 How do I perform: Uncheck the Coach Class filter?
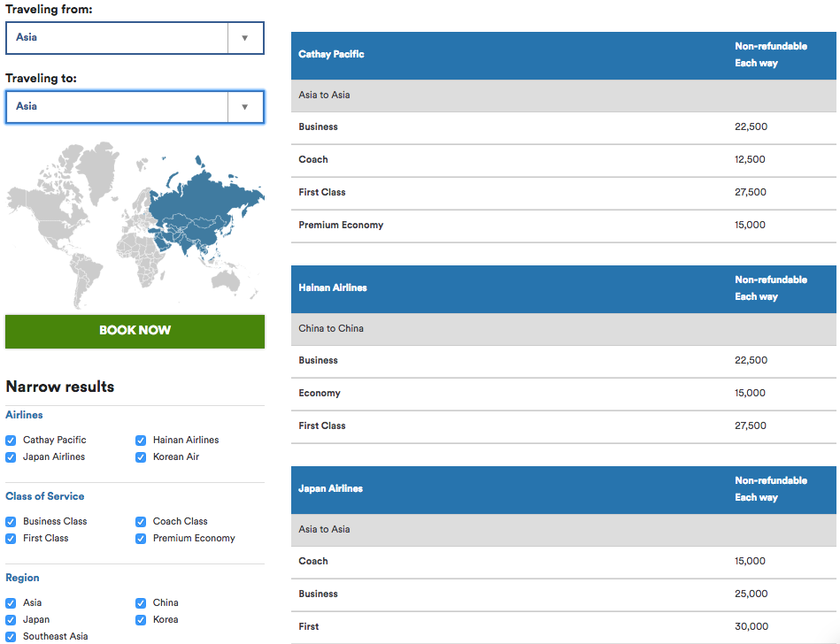coord(141,521)
